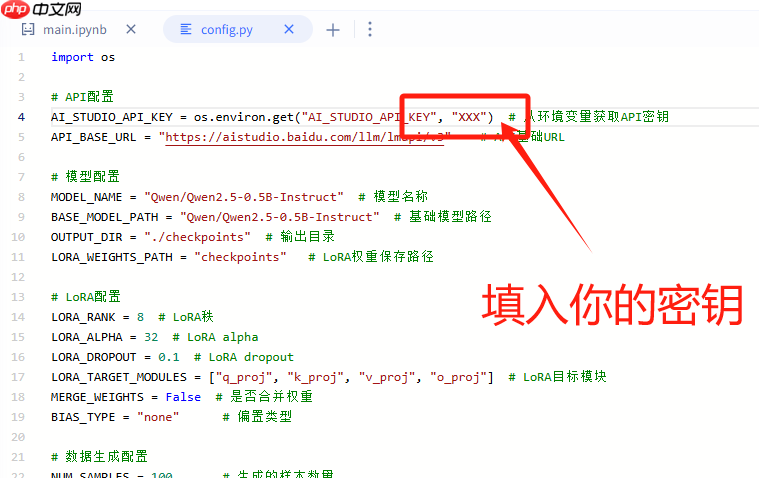Open the aistudio.baidu.com URL link
The image size is (759, 478).
[300, 137]
